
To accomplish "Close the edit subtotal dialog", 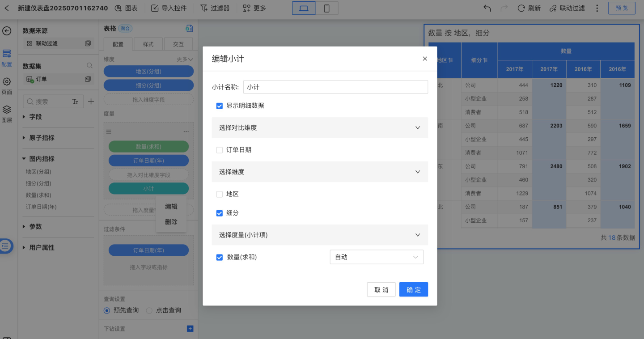I will (x=425, y=59).
